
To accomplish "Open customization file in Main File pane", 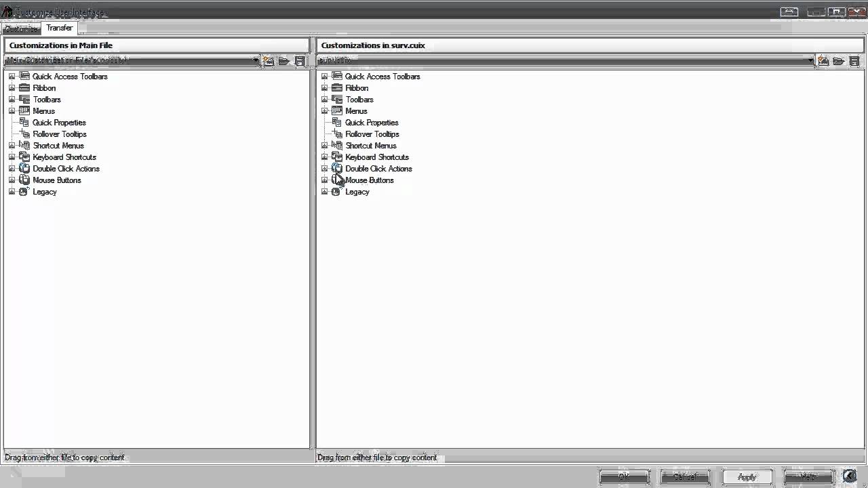I will [x=284, y=61].
